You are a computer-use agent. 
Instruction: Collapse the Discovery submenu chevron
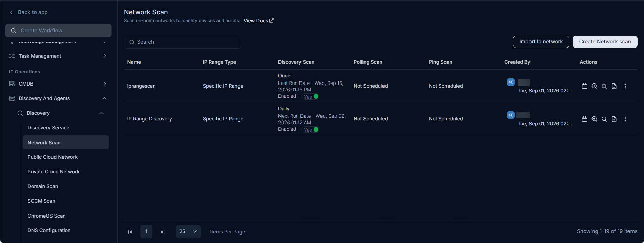point(101,113)
